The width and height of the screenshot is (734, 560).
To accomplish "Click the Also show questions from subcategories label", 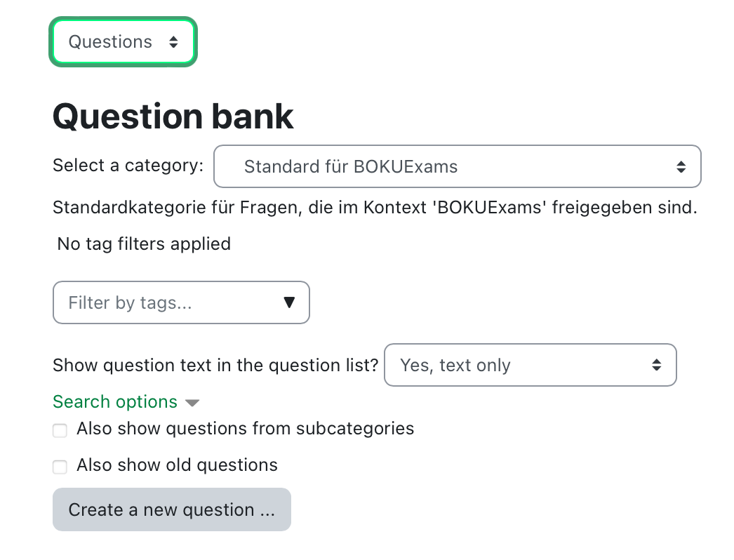I will click(x=246, y=429).
